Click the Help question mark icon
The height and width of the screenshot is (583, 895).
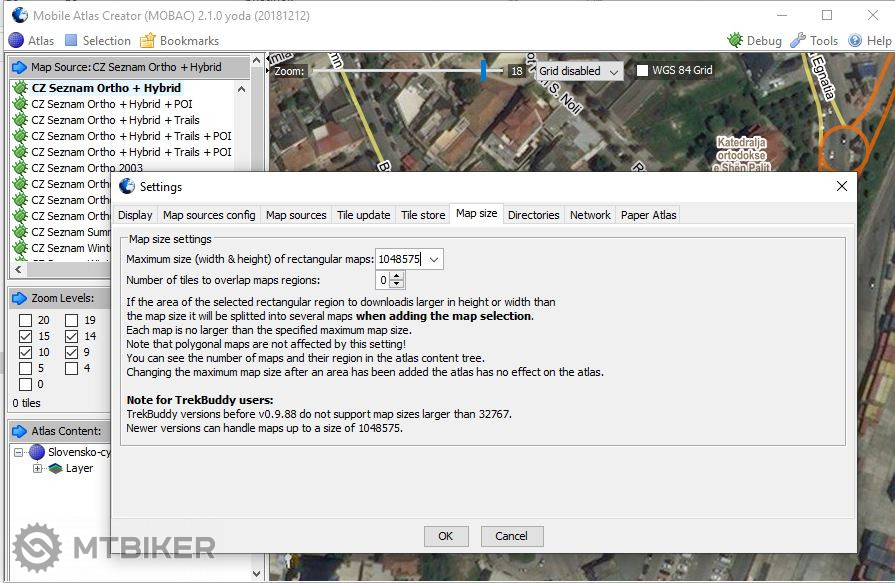tap(855, 41)
